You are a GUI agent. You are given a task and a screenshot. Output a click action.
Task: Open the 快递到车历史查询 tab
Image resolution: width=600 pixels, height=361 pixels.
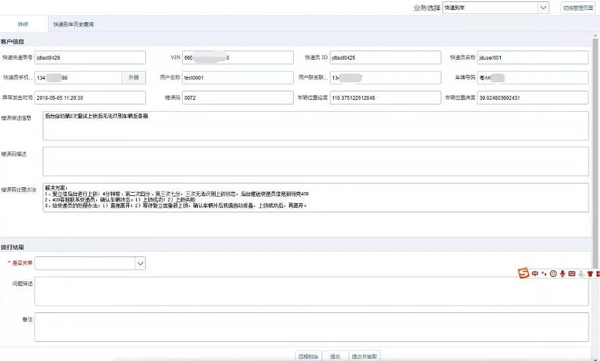[73, 24]
